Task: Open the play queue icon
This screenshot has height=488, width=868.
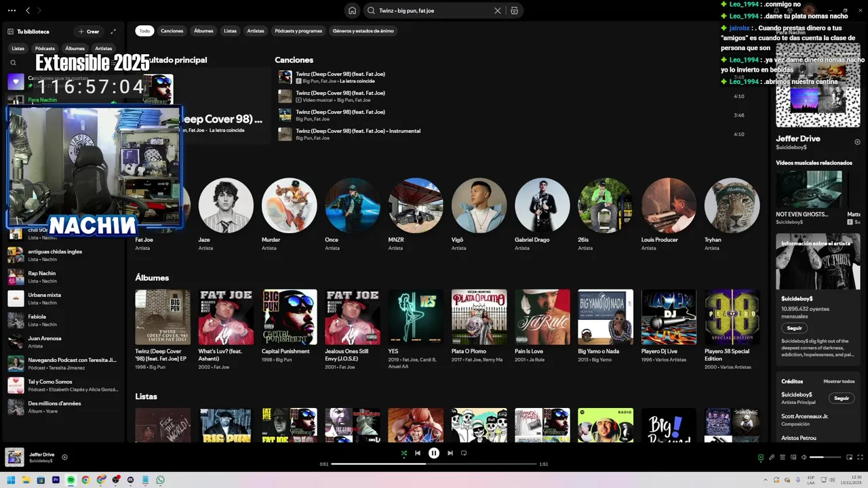Action: pyautogui.click(x=783, y=457)
